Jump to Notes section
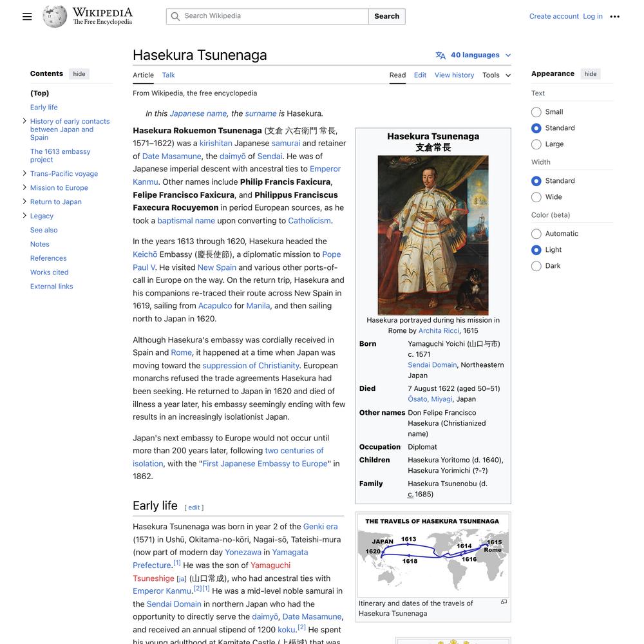The image size is (644, 644). pyautogui.click(x=40, y=244)
